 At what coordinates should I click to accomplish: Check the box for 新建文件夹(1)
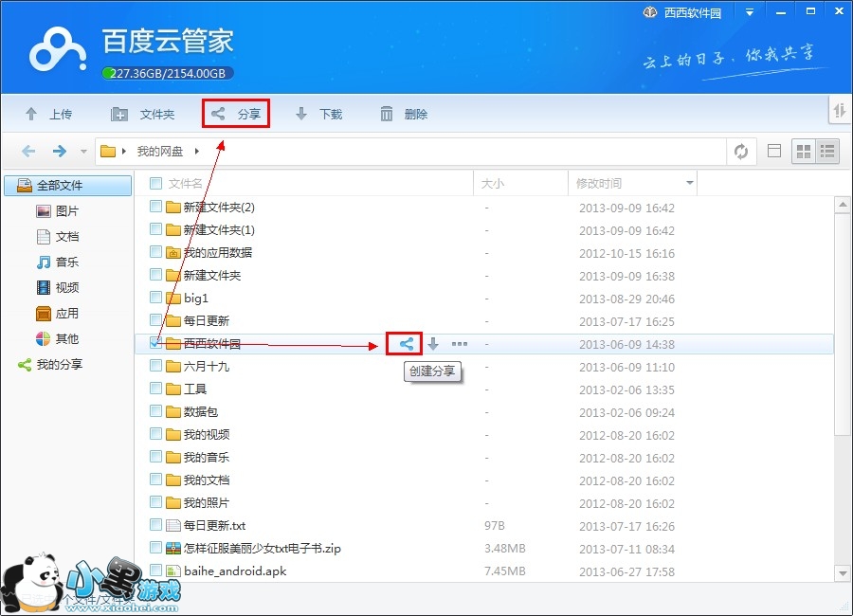[x=155, y=229]
